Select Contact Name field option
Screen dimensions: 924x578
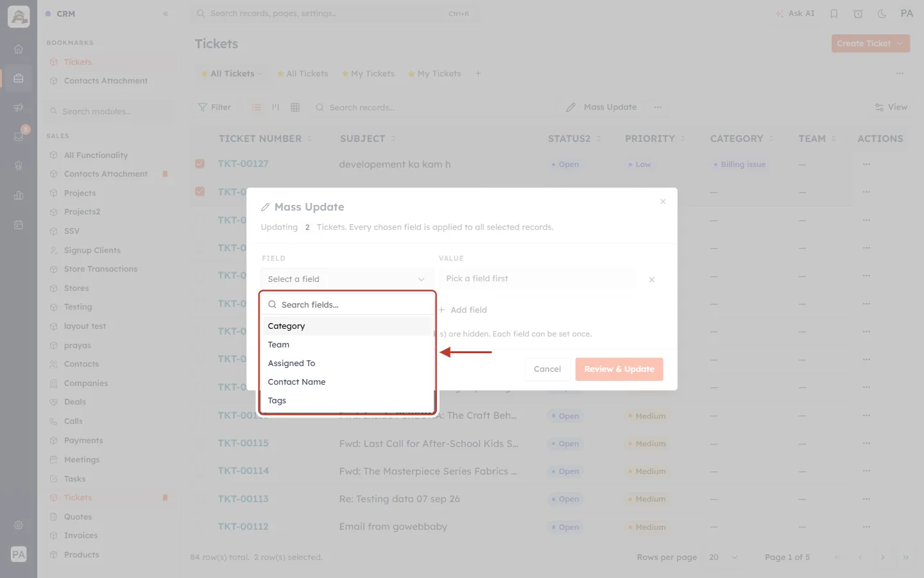pos(346,382)
